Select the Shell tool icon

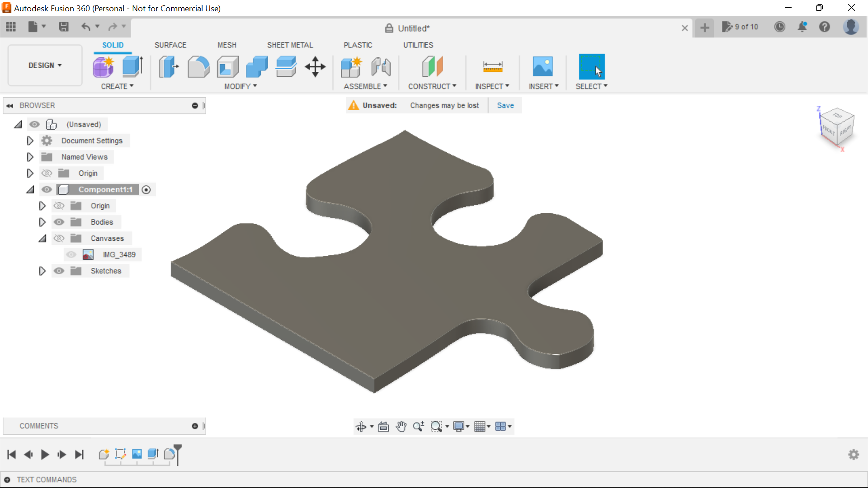click(226, 66)
